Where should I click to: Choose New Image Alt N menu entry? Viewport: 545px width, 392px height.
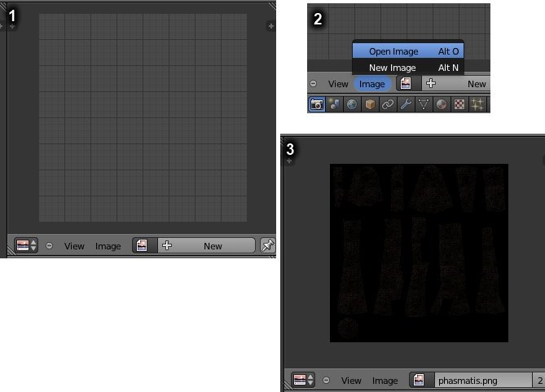click(408, 68)
